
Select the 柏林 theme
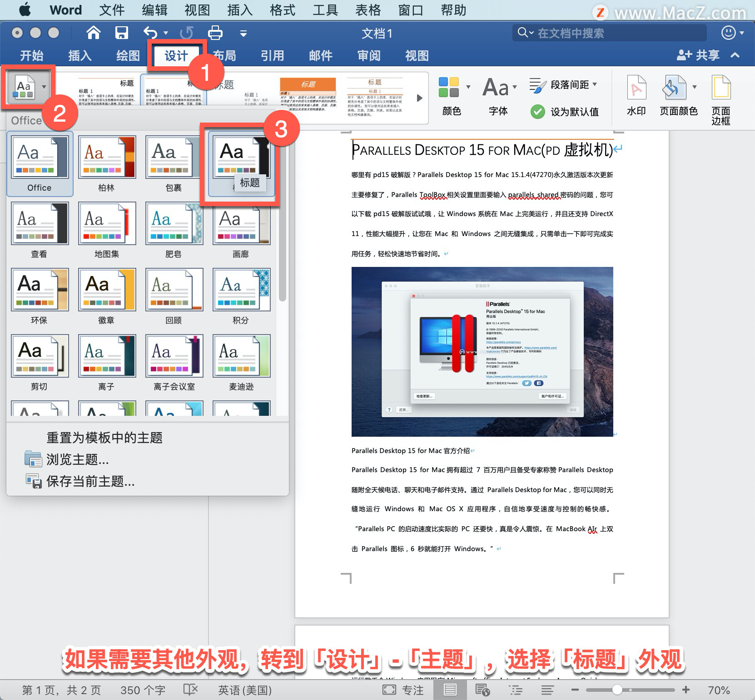[x=107, y=164]
